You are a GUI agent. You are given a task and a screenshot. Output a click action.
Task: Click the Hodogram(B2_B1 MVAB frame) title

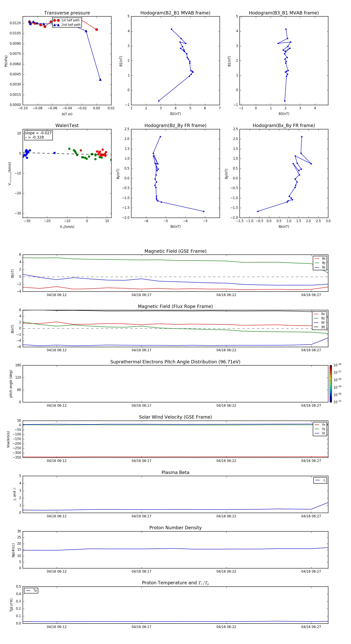point(175,13)
